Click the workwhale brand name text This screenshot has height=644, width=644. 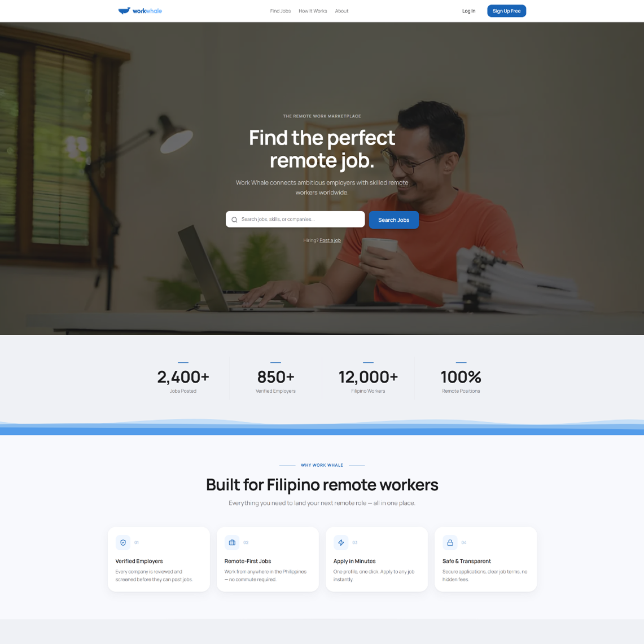click(147, 11)
